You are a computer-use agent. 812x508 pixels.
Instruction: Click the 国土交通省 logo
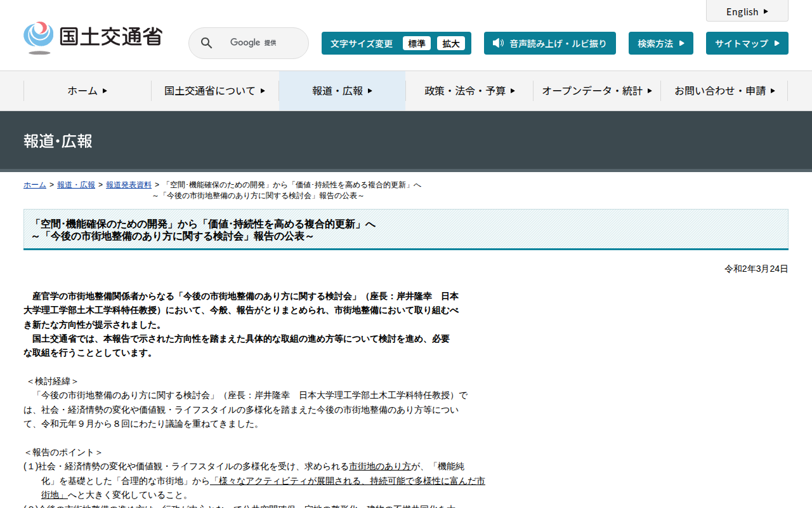pos(93,37)
